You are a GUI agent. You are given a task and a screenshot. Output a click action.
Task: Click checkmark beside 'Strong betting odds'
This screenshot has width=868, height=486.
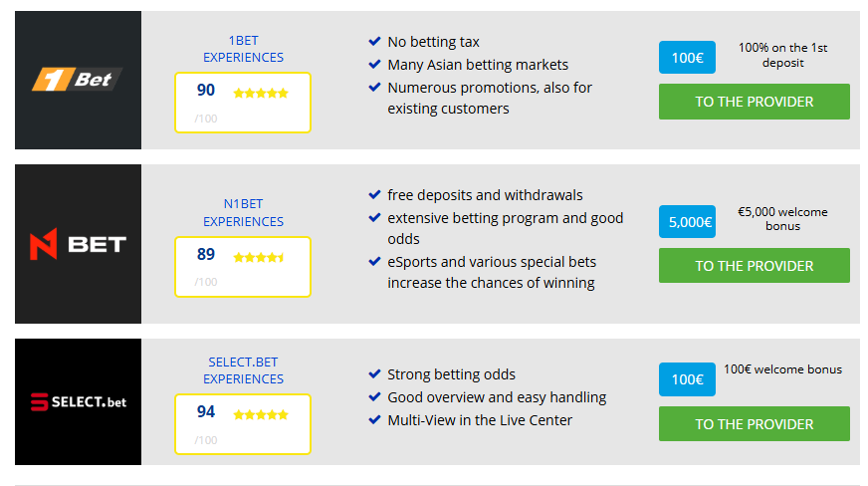click(374, 374)
